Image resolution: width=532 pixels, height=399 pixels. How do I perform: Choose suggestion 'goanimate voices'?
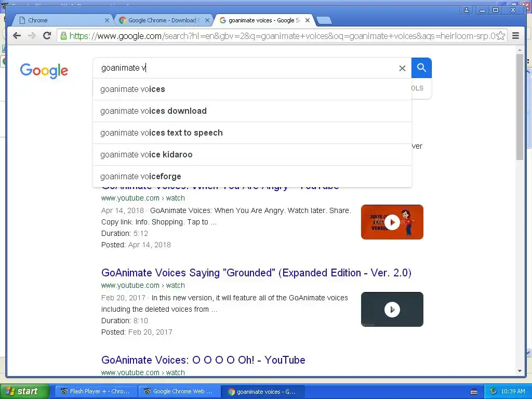252,89
